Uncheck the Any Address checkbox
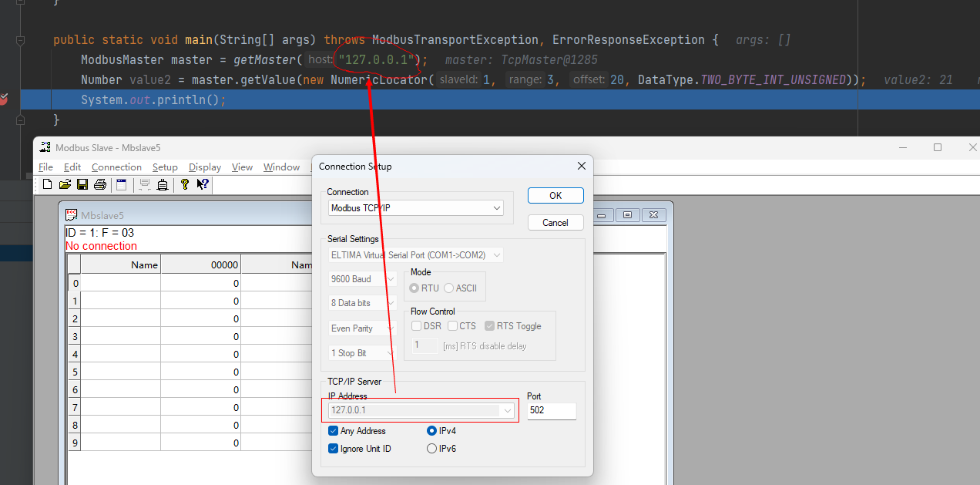 click(x=334, y=431)
